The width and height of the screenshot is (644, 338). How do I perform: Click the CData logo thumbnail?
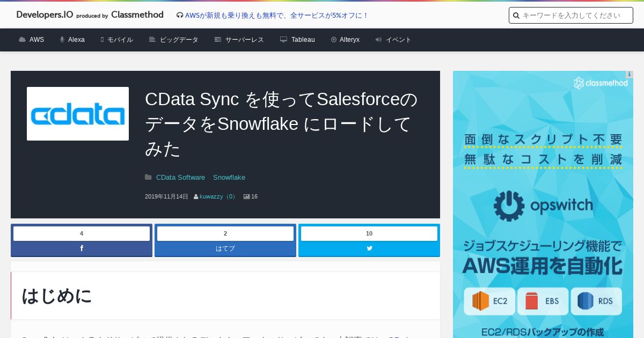78,114
